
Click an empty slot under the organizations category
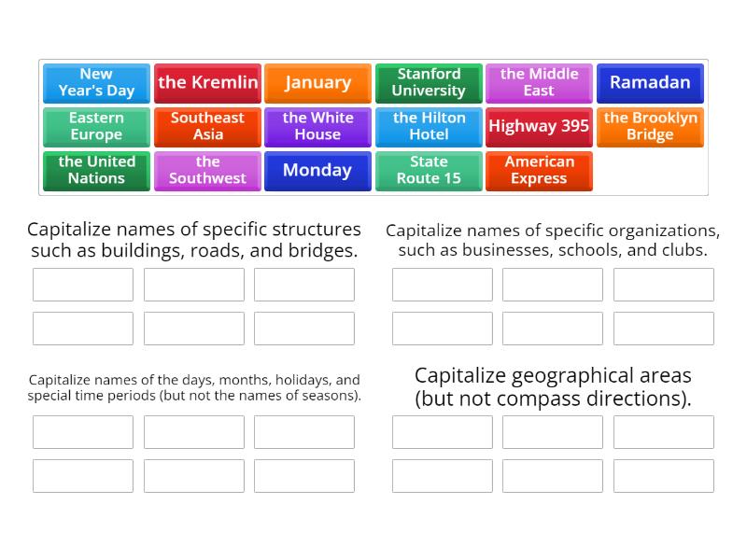point(442,285)
